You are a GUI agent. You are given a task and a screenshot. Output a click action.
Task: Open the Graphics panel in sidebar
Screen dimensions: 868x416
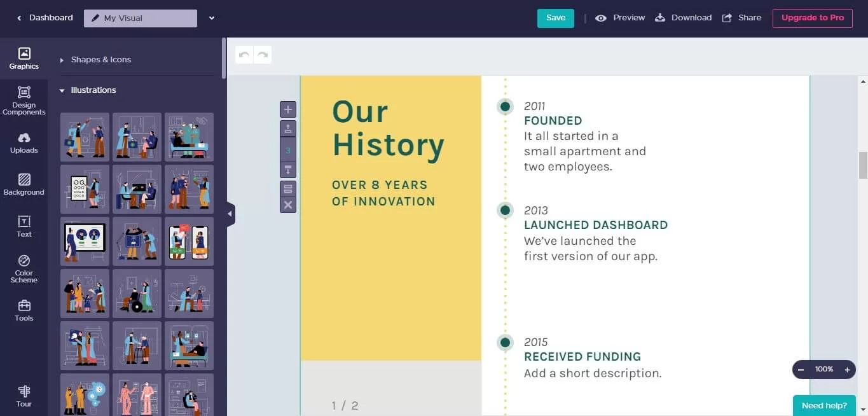pyautogui.click(x=24, y=59)
